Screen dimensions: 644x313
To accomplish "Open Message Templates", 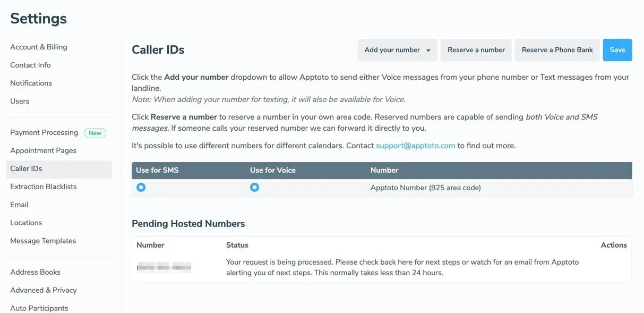I will (x=42, y=241).
